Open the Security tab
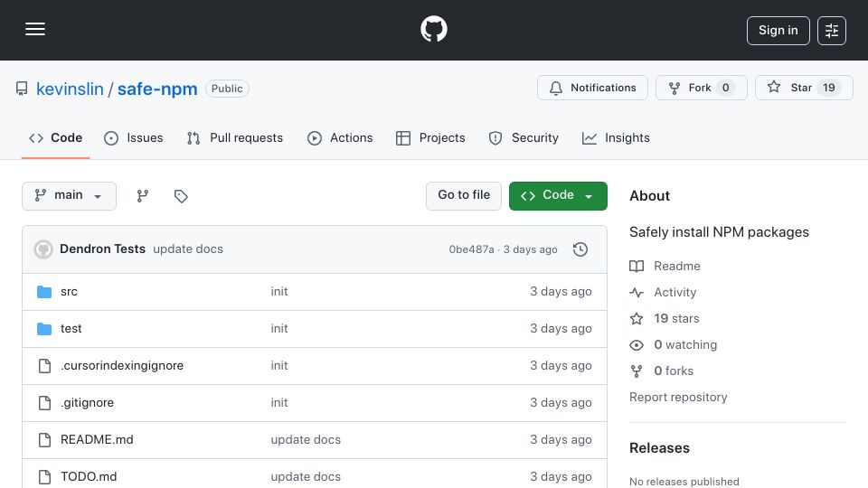This screenshot has height=488, width=868. 524,138
